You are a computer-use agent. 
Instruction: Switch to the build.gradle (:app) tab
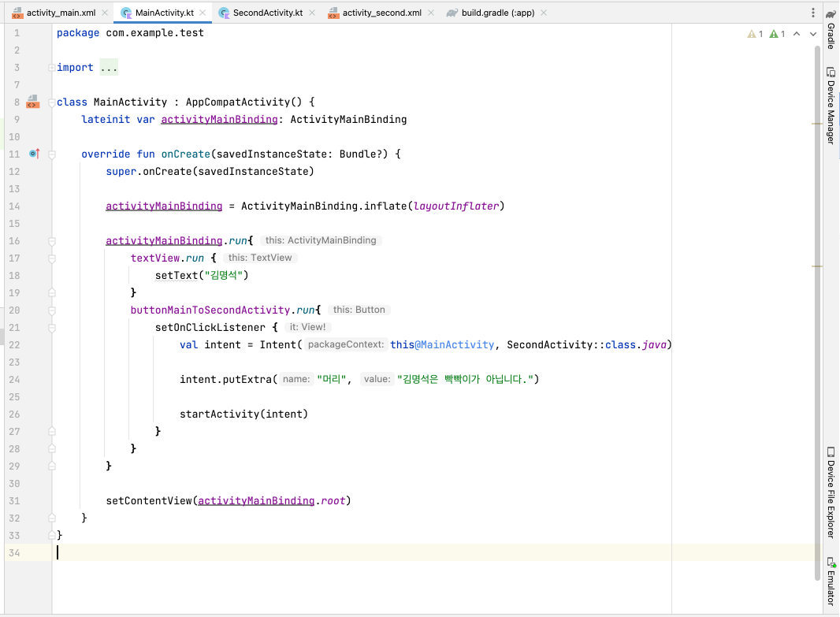(x=498, y=13)
